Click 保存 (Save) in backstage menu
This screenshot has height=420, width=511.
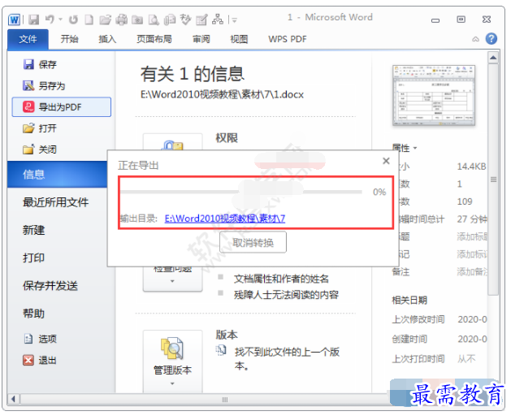click(40, 64)
